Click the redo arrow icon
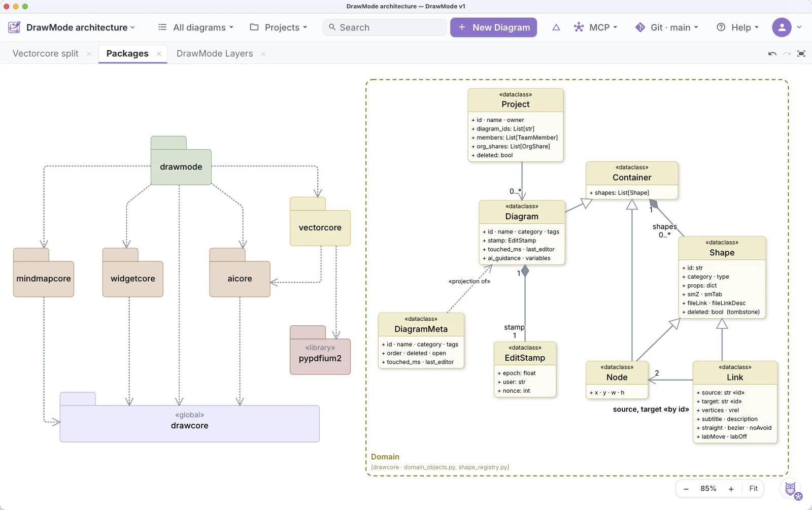Screen dimensions: 812x510 click(787, 54)
